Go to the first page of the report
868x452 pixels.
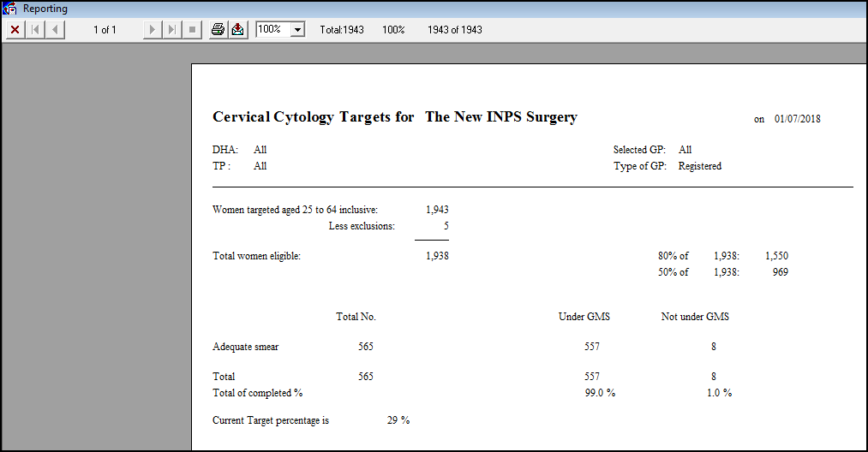click(x=36, y=30)
